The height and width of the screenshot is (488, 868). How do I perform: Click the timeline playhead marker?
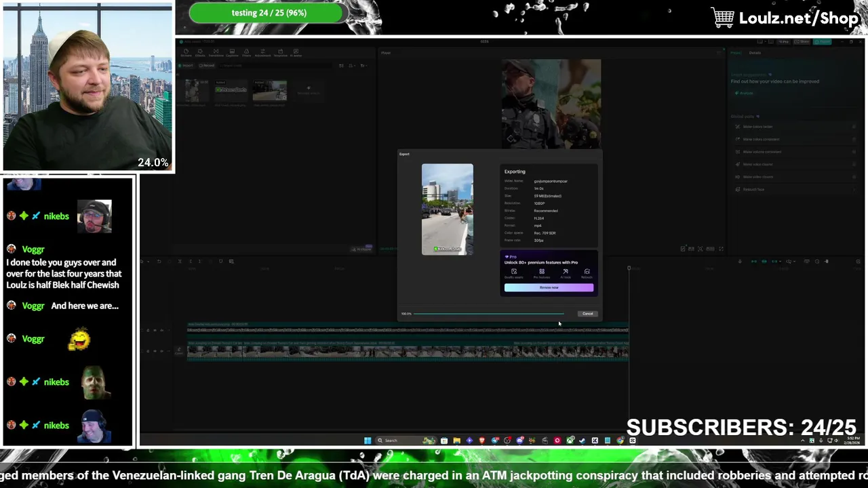click(629, 269)
